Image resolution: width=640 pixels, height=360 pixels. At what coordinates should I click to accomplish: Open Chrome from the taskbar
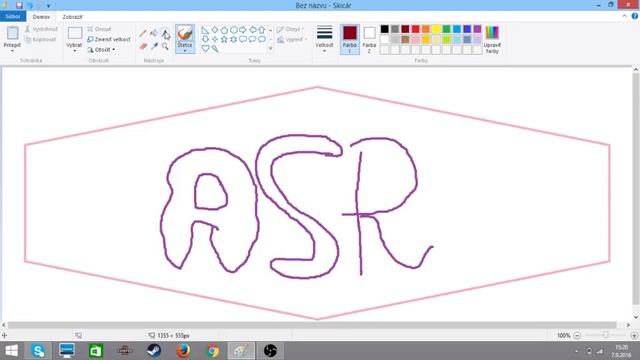tap(212, 351)
